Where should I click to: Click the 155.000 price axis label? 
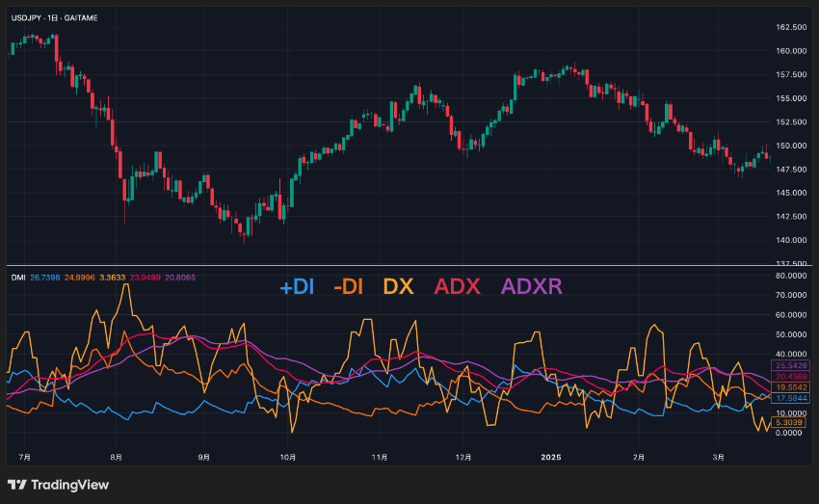791,98
